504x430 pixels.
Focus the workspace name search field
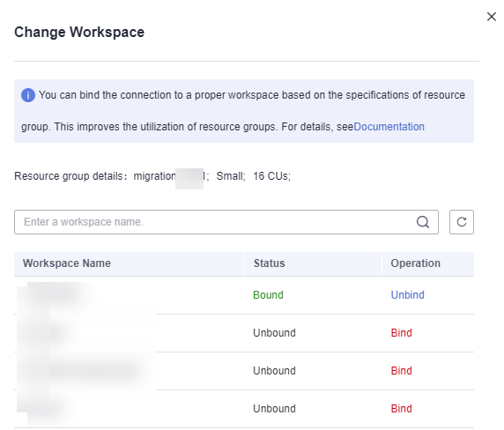click(x=226, y=222)
